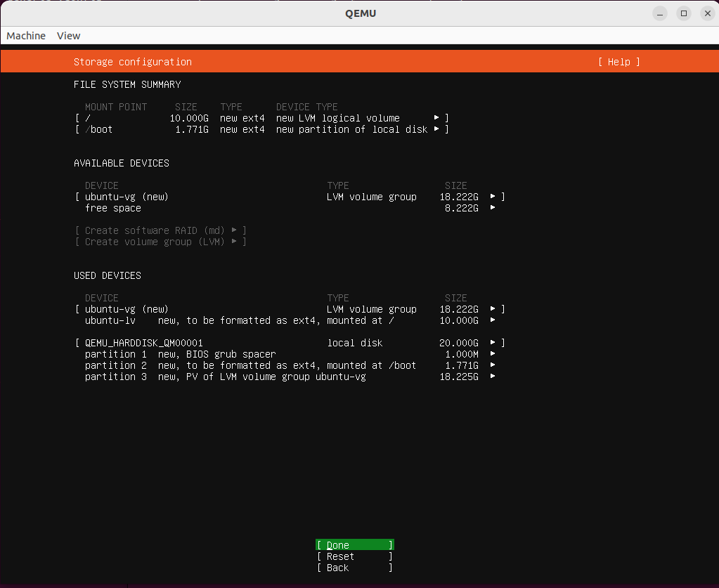
Task: Expand the ubuntu-lv logical volume arrow
Action: (x=493, y=320)
